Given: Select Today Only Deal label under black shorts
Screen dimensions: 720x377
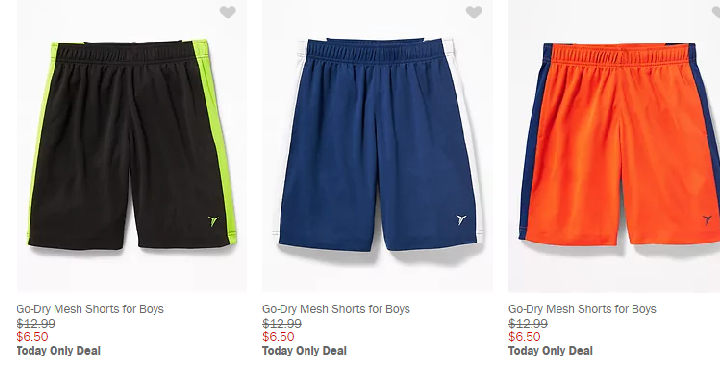Looking at the screenshot, I should pos(58,351).
